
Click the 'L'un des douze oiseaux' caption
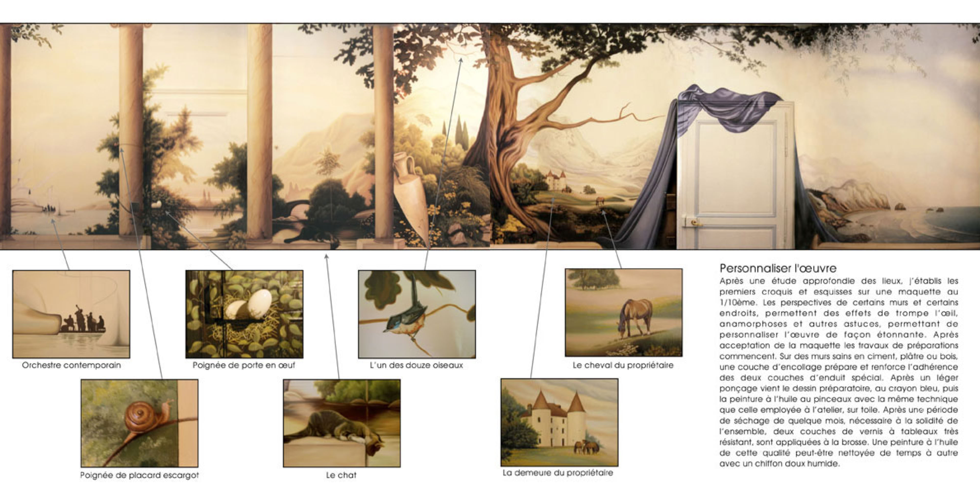tap(416, 365)
